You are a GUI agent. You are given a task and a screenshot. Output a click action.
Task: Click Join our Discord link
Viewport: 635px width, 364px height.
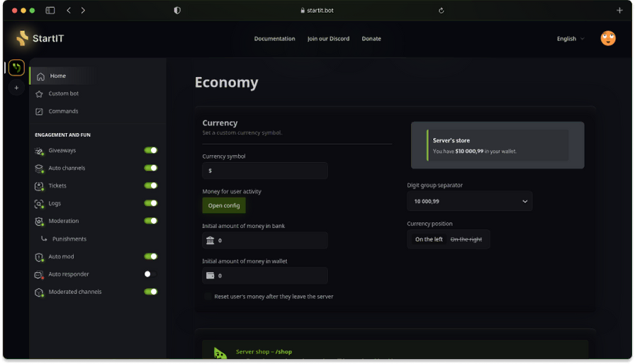(328, 39)
